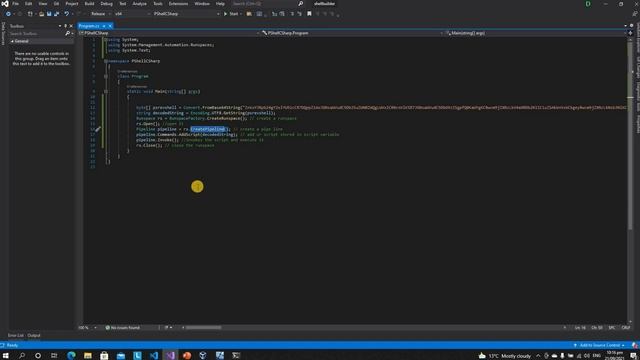Open the Test menu
This screenshot has height=360, width=640.
click(122, 4)
